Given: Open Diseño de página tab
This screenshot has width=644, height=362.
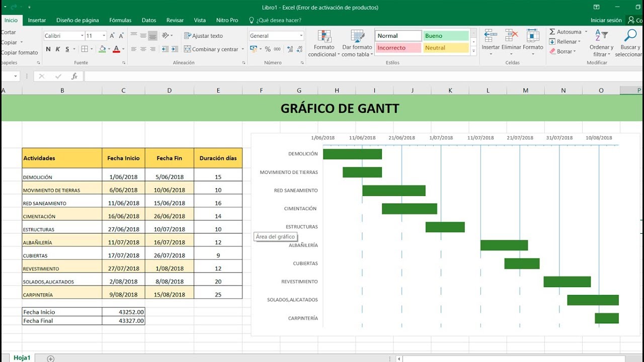Looking at the screenshot, I should [77, 20].
